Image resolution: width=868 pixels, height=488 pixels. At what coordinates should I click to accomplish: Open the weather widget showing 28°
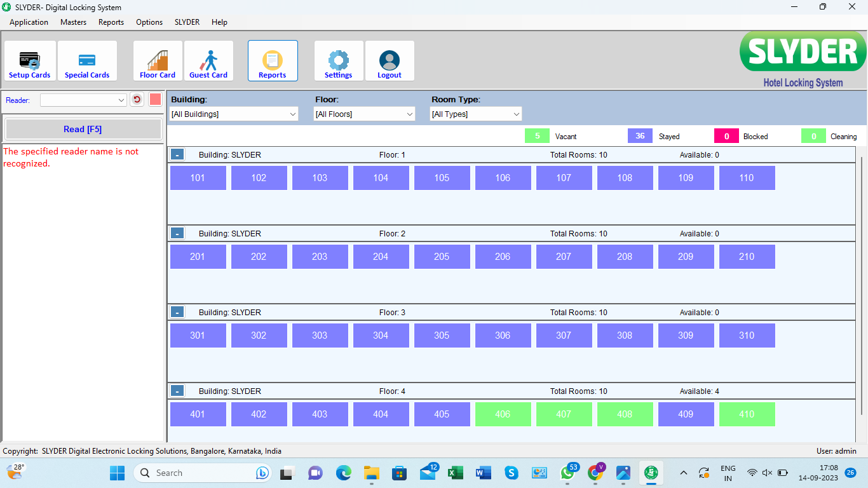(15, 471)
